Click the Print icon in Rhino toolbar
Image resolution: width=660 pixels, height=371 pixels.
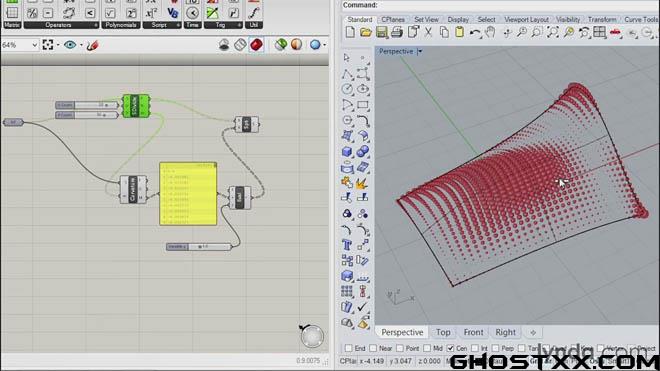(x=397, y=32)
